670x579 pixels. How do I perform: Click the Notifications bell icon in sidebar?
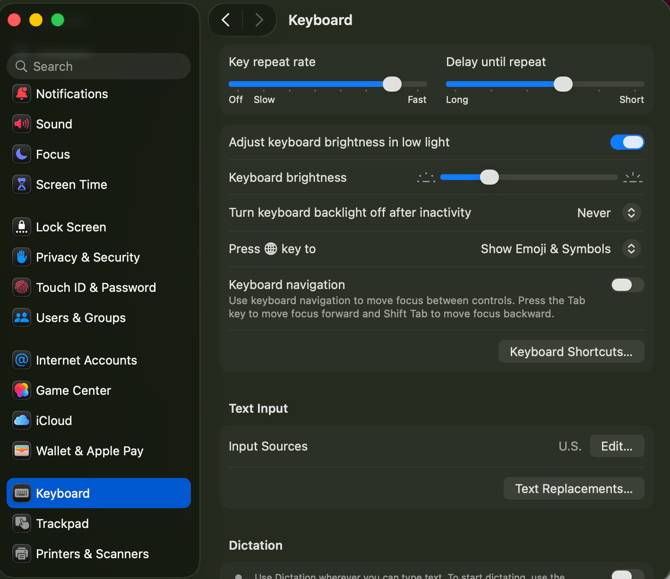[21, 94]
